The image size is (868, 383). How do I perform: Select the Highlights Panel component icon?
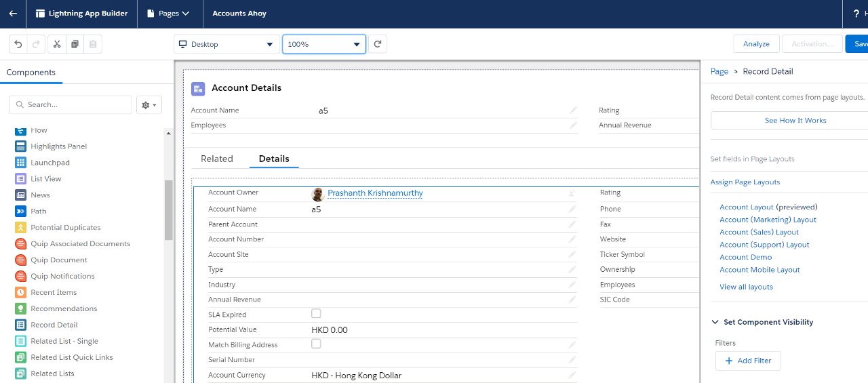click(20, 146)
